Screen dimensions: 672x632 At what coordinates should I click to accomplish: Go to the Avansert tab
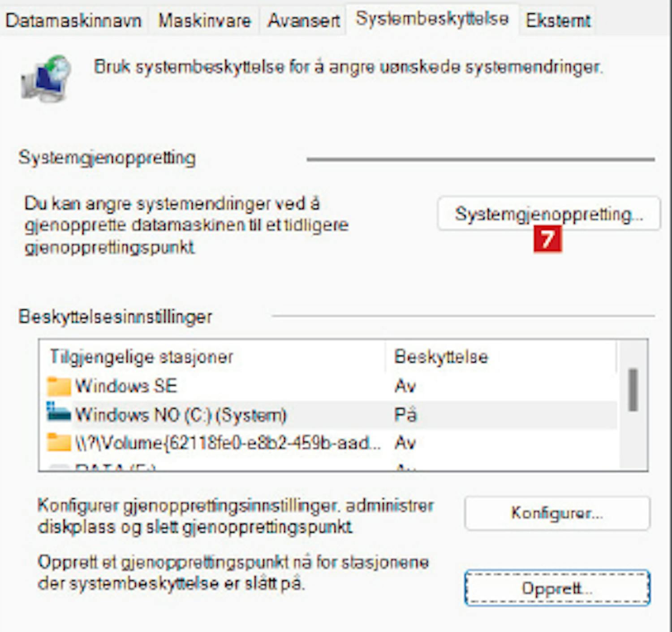304,21
